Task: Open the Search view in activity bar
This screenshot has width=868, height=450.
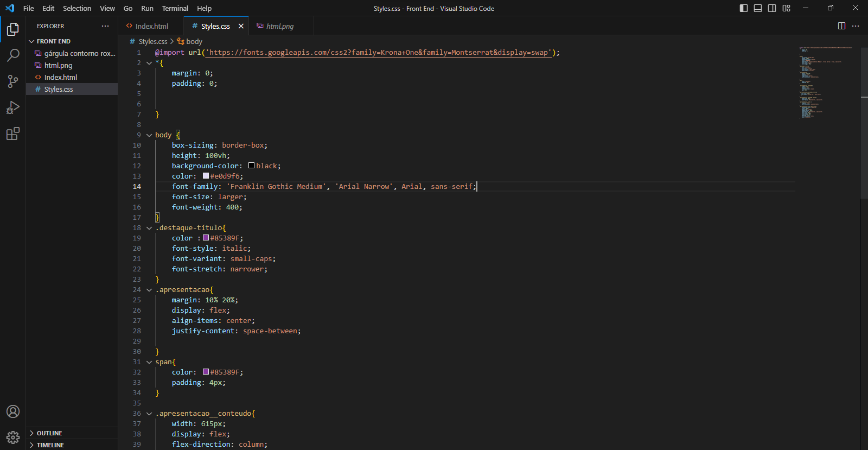Action: click(x=13, y=55)
